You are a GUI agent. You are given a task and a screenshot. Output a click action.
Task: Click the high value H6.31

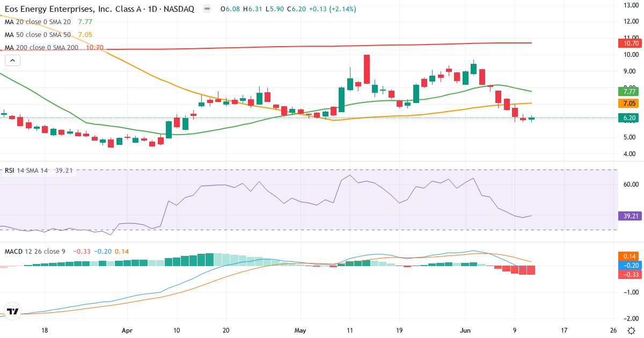point(253,9)
